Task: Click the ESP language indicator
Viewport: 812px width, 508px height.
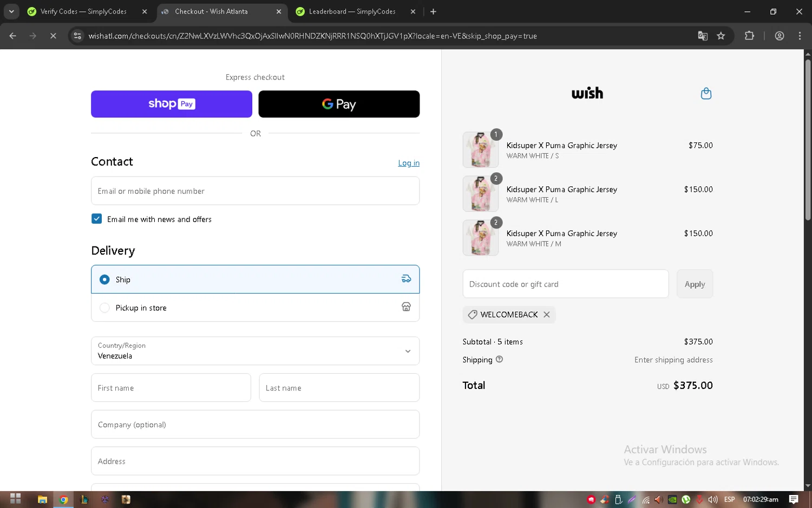Action: (x=730, y=499)
